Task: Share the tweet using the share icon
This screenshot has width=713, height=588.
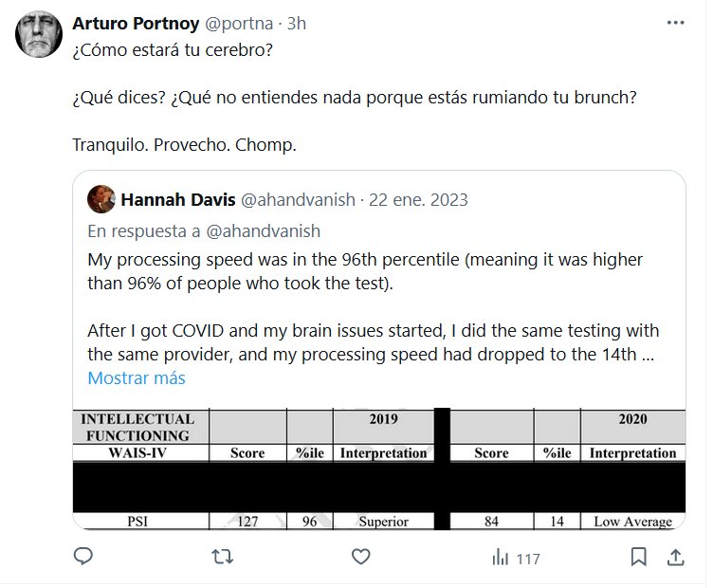Action: click(x=674, y=557)
